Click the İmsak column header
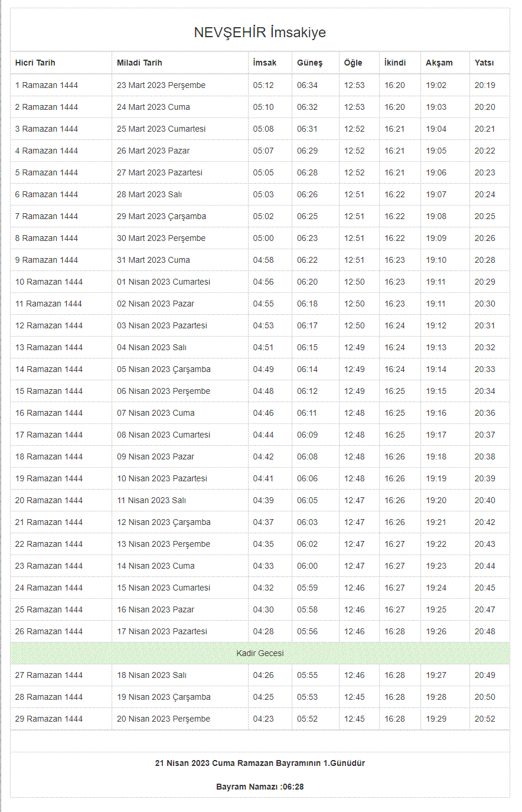This screenshot has height=812, width=522. pos(265,63)
